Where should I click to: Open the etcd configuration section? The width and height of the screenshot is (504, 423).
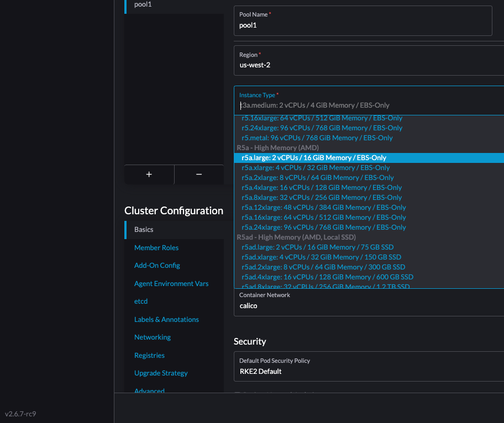[140, 301]
